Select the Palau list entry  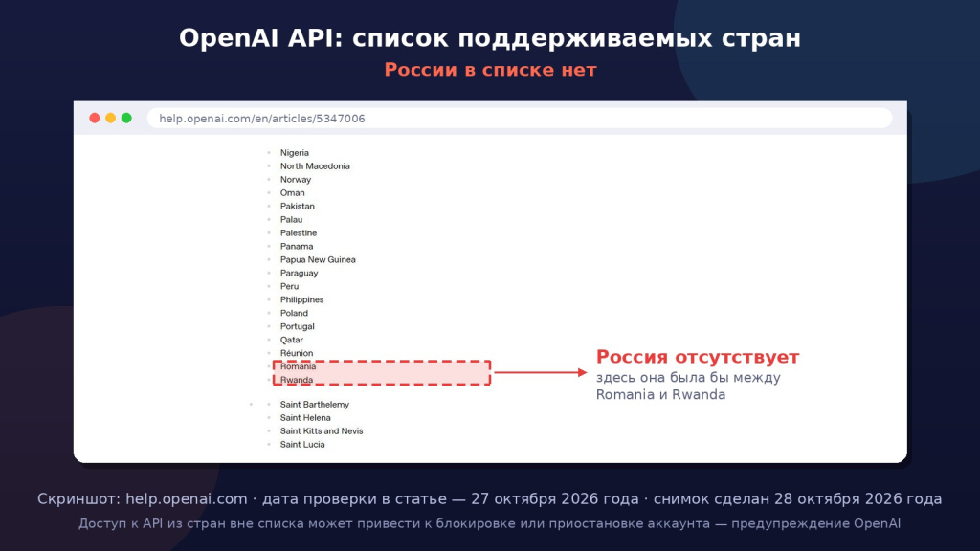[x=291, y=220]
